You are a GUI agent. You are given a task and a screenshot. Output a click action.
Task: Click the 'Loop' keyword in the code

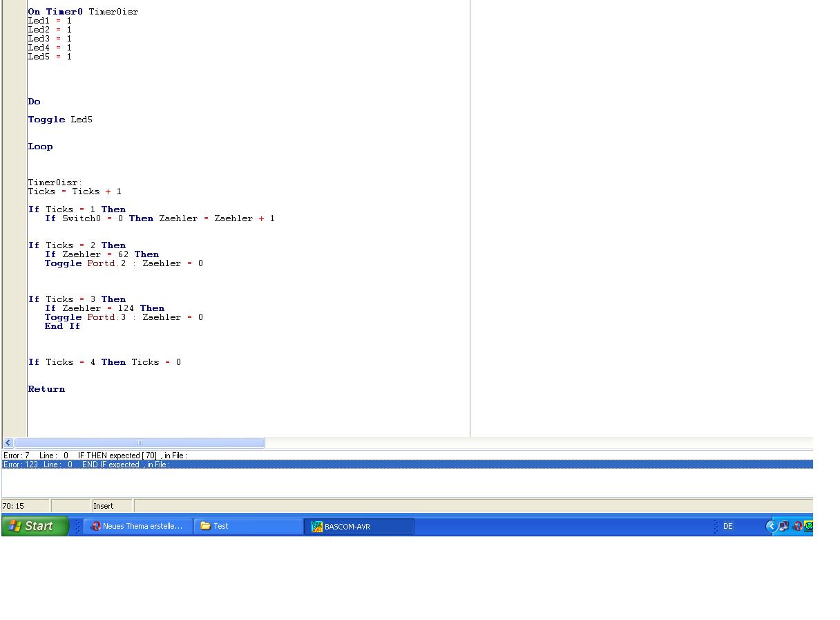40,147
